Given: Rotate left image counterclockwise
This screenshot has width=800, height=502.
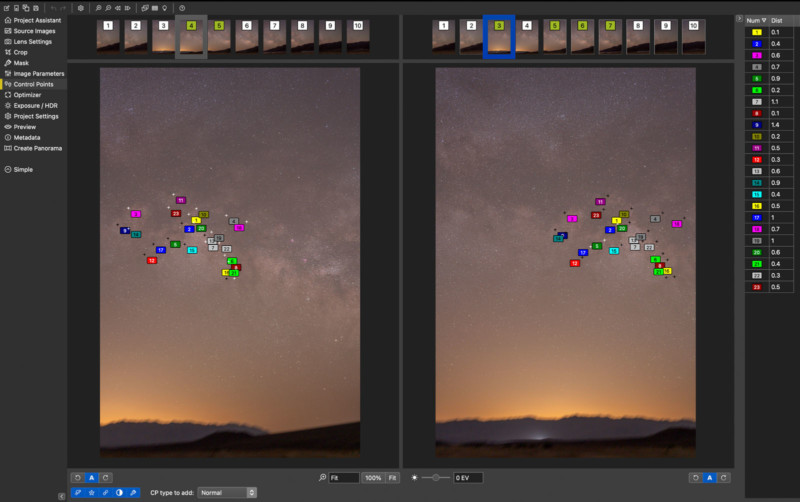Looking at the screenshot, I should [x=77, y=478].
